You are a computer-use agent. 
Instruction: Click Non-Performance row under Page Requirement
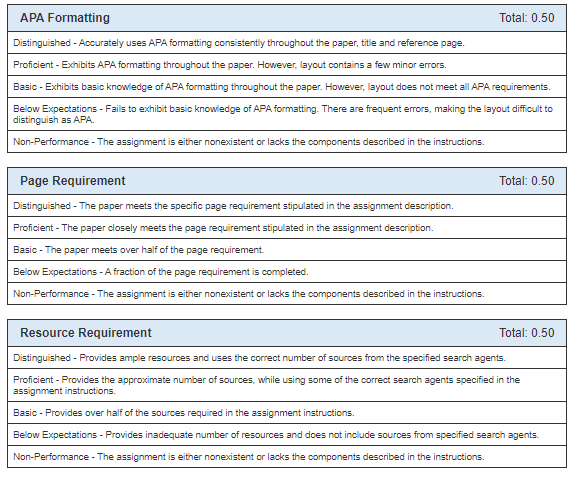(x=287, y=293)
